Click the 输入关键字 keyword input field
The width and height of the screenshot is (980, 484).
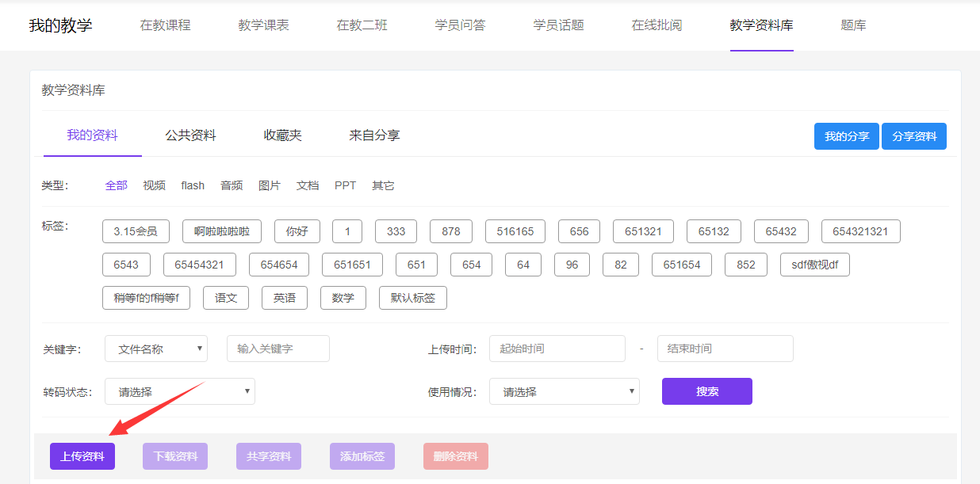click(x=278, y=349)
